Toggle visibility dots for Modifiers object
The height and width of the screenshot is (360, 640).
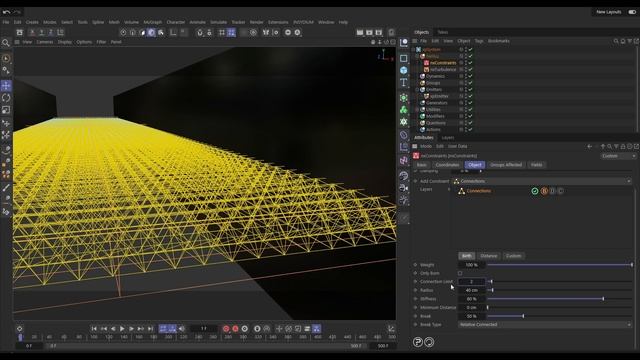click(466, 116)
